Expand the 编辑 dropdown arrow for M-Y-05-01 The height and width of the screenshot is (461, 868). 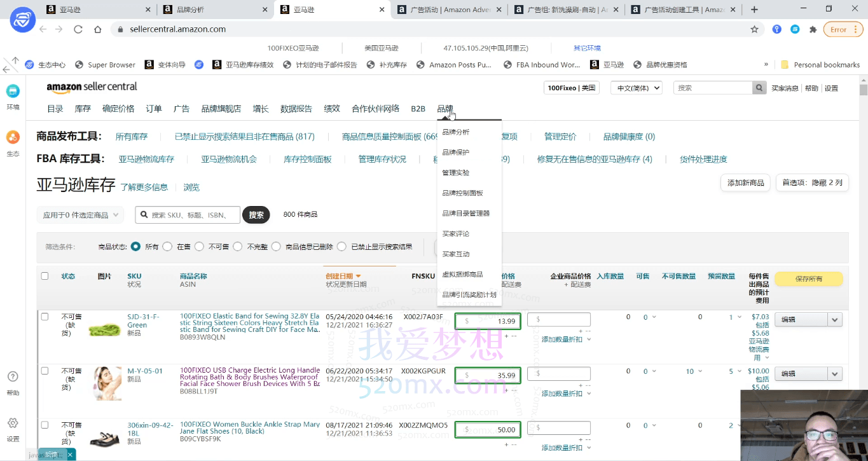835,374
